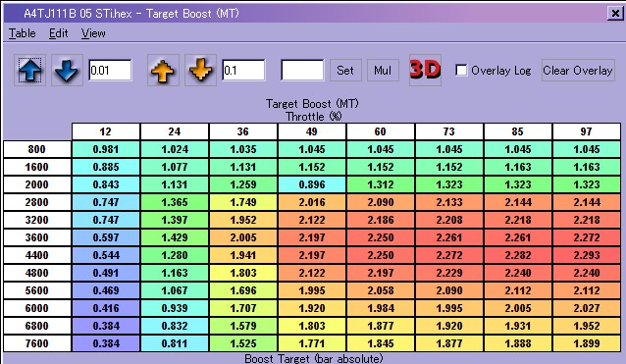This screenshot has height=364, width=626.
Task: Select cell 1.749 at 2800 RPM
Action: pyautogui.click(x=243, y=202)
